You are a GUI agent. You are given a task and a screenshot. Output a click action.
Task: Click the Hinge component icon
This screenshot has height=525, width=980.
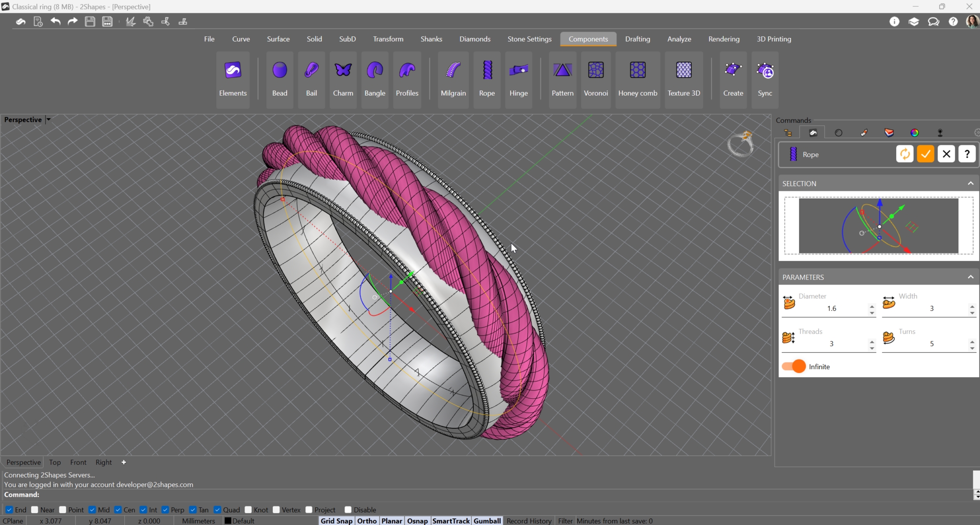coord(518,71)
